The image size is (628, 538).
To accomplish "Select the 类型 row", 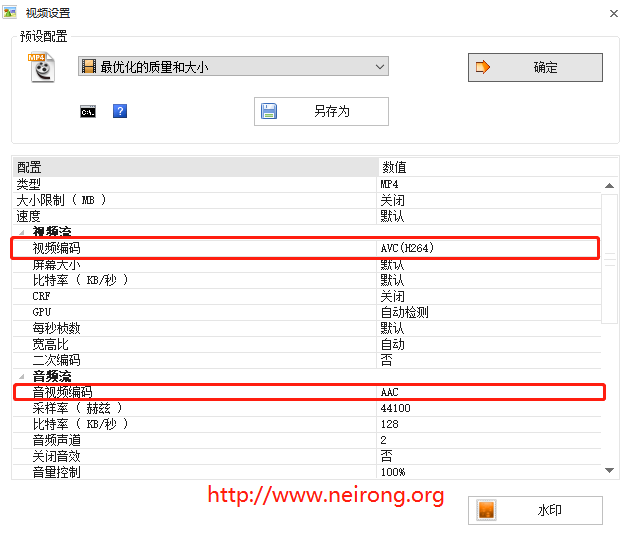I will tap(307, 184).
